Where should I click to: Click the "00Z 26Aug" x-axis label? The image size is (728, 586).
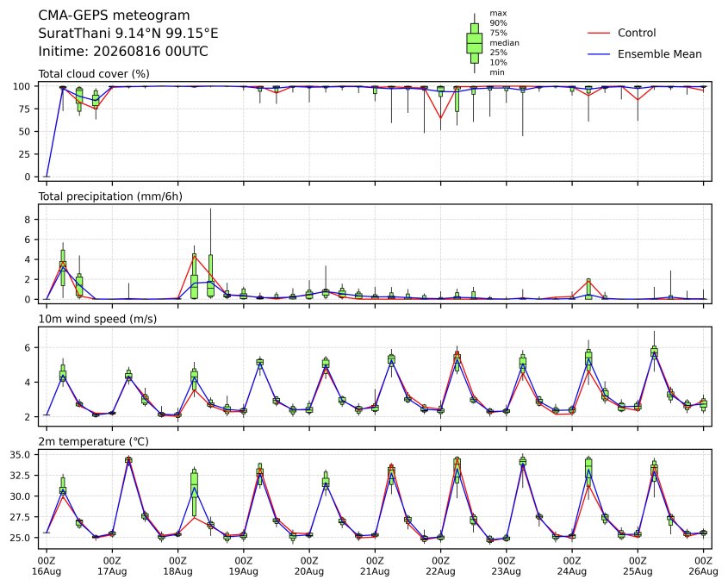click(x=703, y=565)
